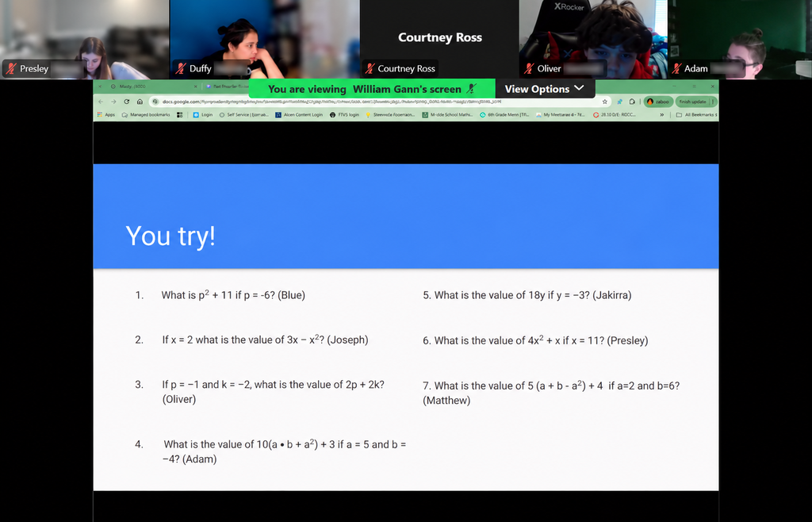Image resolution: width=812 pixels, height=522 pixels.
Task: Click the 'You are viewing William Gann's screen' banner
Action: coord(372,89)
